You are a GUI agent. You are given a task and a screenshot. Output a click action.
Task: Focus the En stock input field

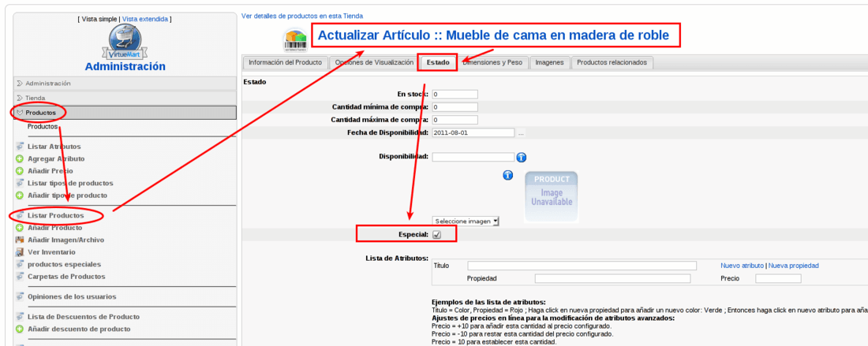(x=455, y=95)
